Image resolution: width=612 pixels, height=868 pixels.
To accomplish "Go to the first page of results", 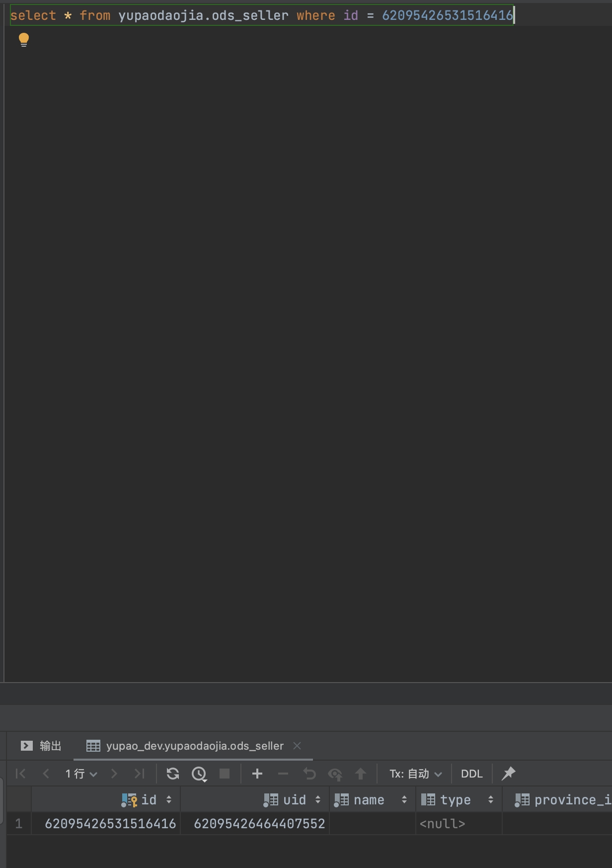I will 20,774.
